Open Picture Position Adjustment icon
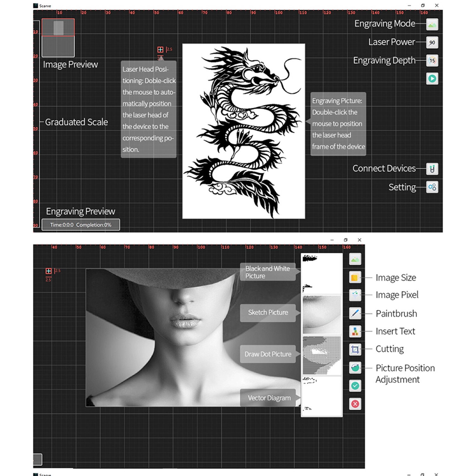This screenshot has height=476, width=476. [355, 368]
